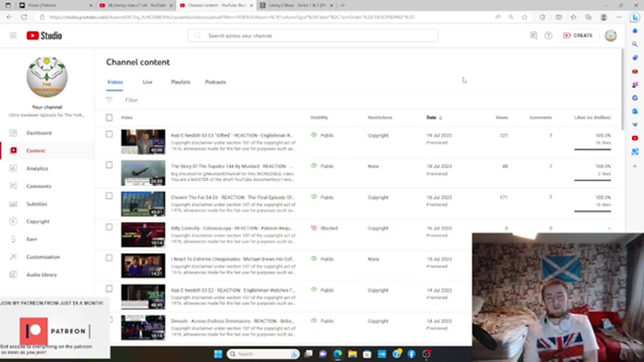Open the YouTube Studio hamburger menu
The width and height of the screenshot is (644, 362).
point(13,36)
